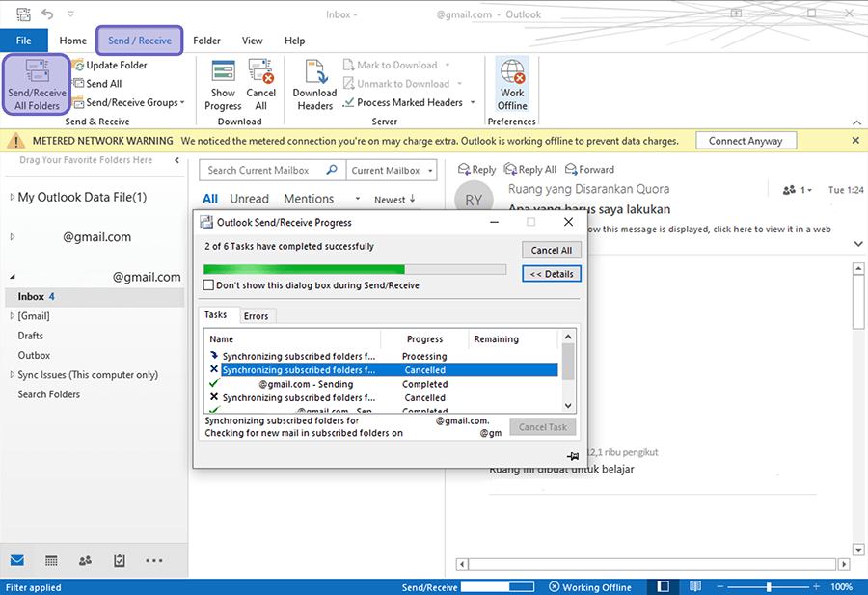
Task: Click the Calendar navigation icon
Action: (51, 561)
